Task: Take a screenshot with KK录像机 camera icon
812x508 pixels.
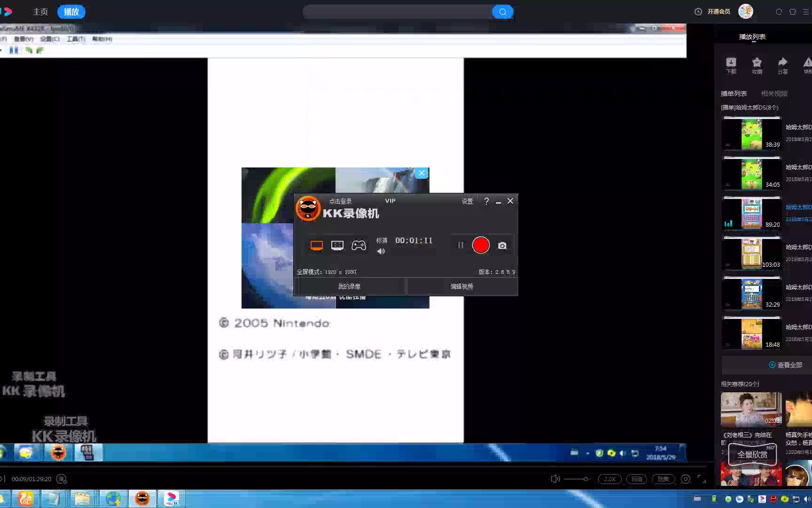Action: [x=502, y=245]
